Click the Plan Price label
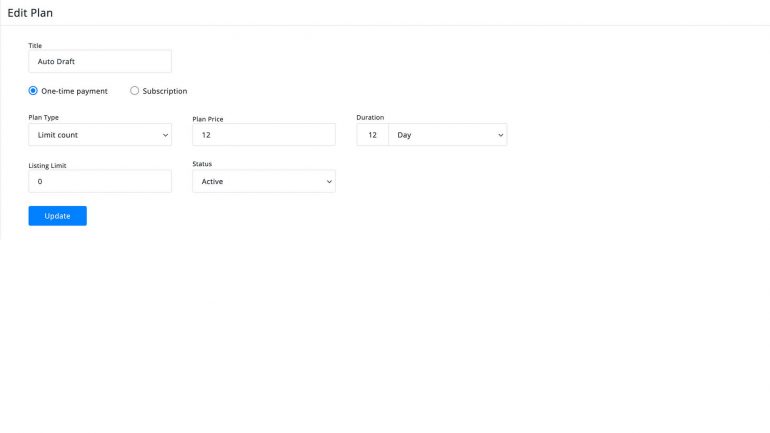Screen dimensions: 770x433 click(x=208, y=119)
